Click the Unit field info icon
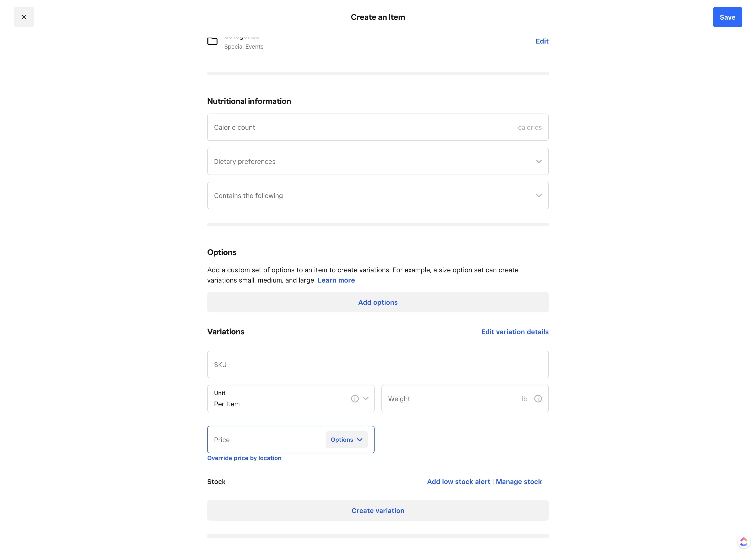 point(355,399)
